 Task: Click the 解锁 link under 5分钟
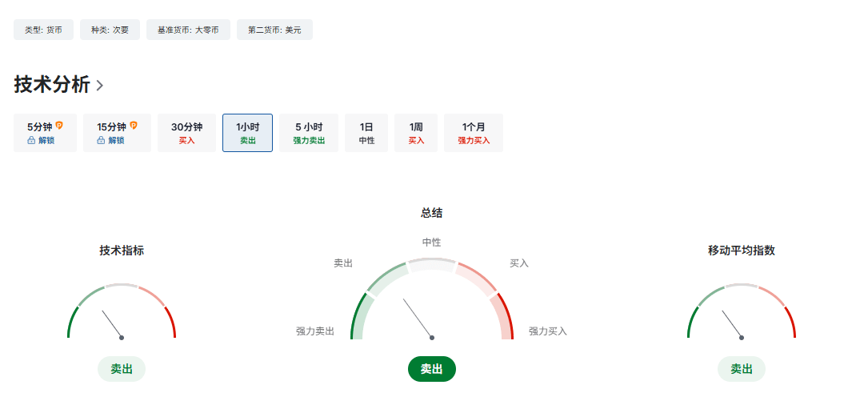point(46,141)
